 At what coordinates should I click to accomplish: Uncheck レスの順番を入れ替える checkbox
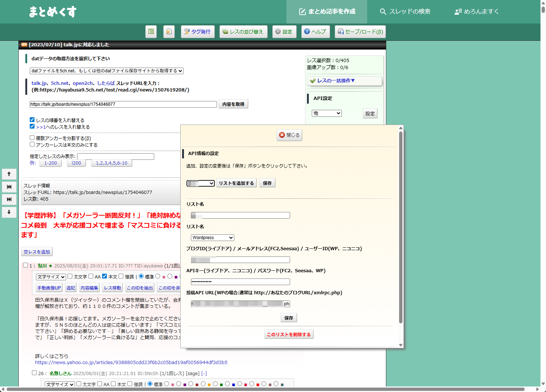tap(32, 120)
